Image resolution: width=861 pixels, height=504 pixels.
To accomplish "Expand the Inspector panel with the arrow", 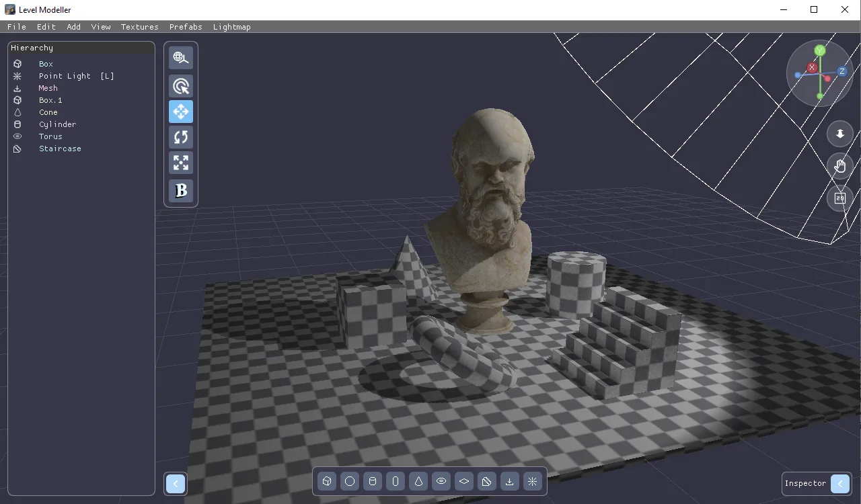I will pos(840,484).
